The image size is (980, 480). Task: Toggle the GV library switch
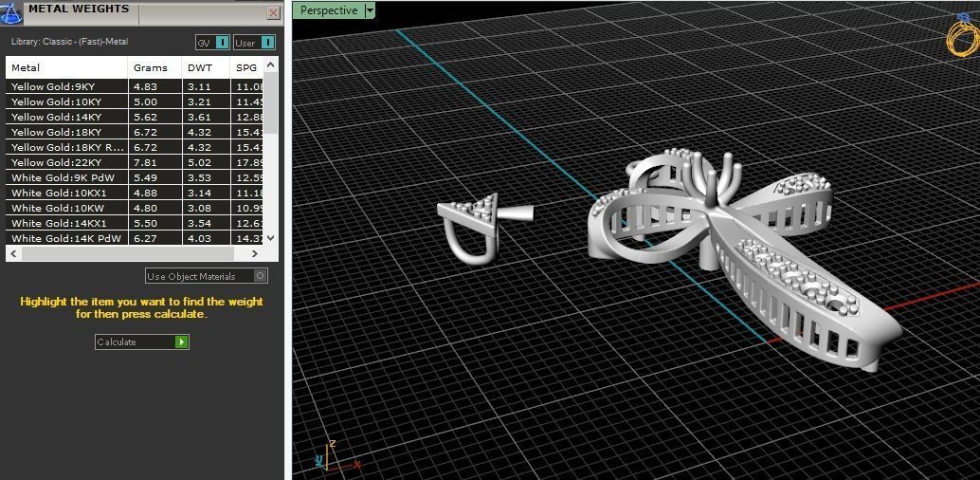[x=213, y=43]
